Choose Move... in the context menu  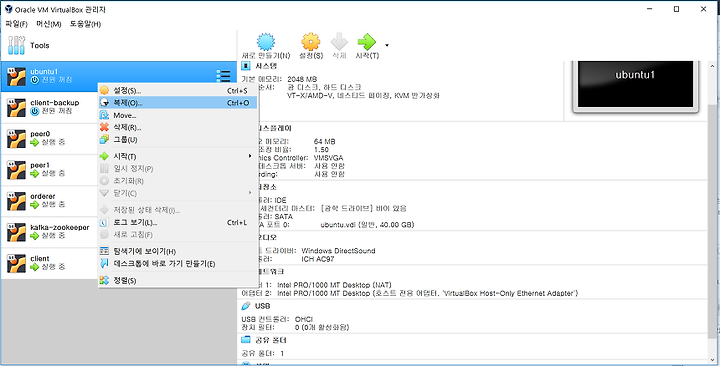[177, 115]
